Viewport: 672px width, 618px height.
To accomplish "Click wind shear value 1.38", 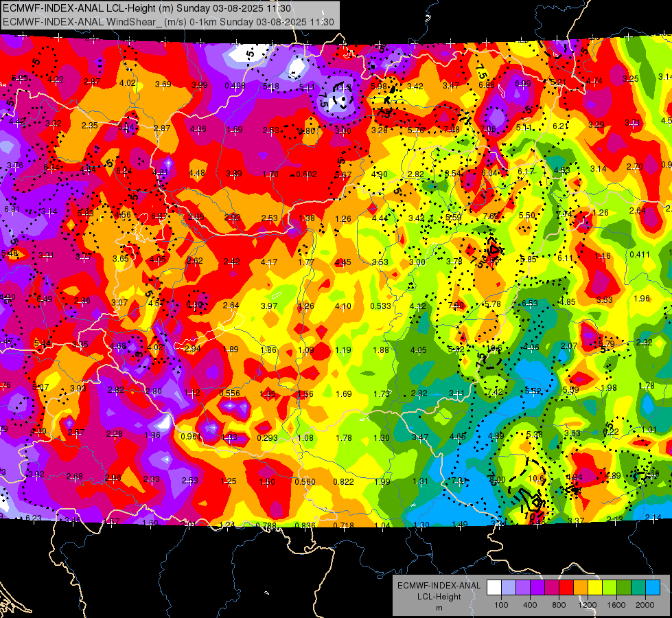I will coord(307,218).
